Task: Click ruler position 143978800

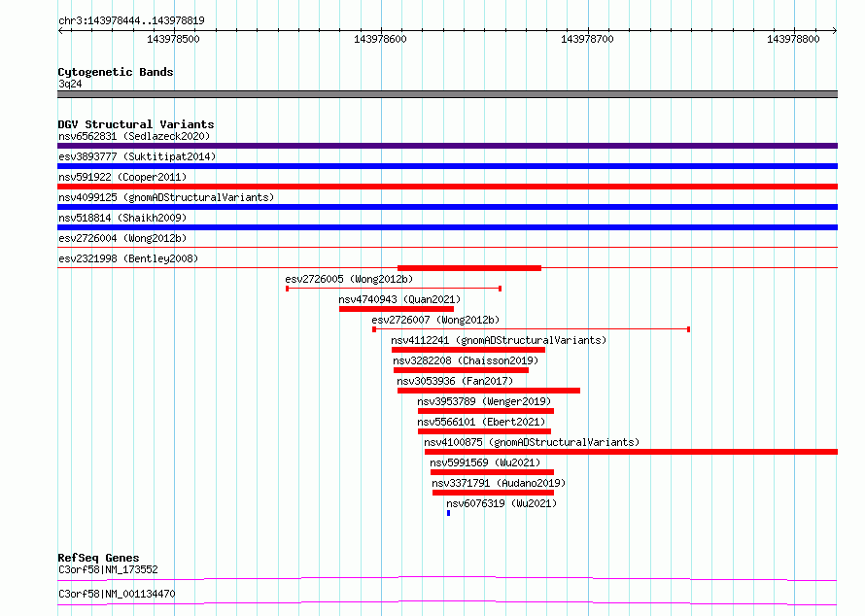Action: [793, 39]
